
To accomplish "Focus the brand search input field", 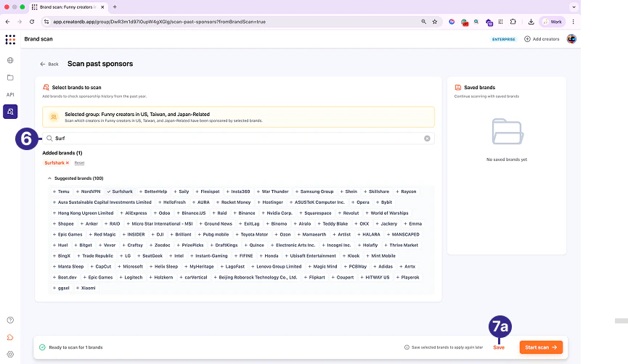I will (x=238, y=138).
